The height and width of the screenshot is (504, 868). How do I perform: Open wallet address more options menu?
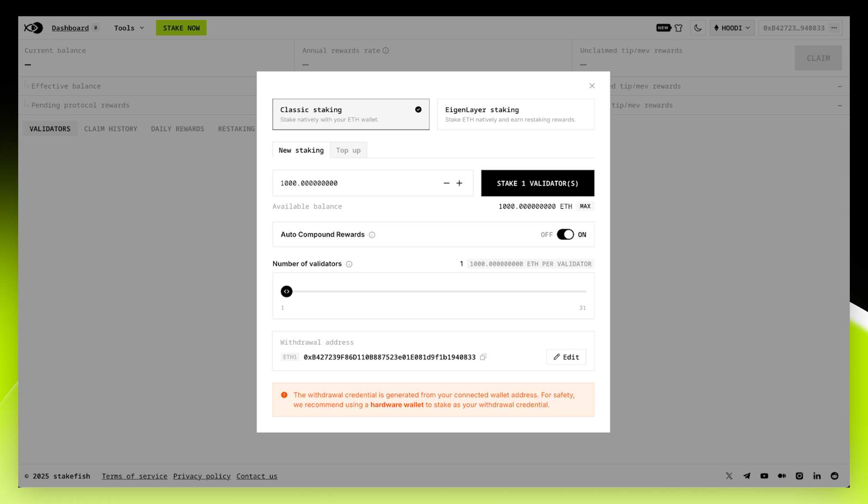(834, 28)
